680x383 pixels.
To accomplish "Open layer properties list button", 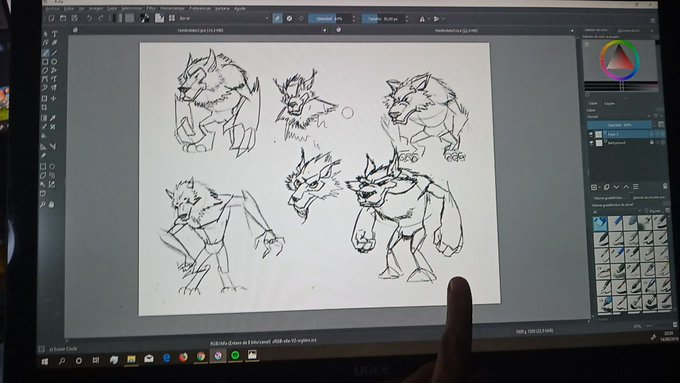I will 636,187.
